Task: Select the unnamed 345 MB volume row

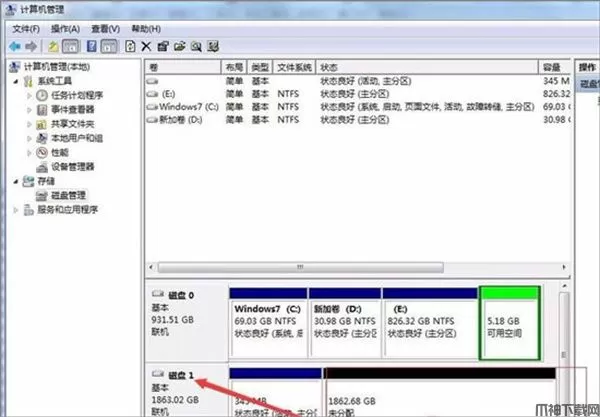Action: [x=358, y=81]
